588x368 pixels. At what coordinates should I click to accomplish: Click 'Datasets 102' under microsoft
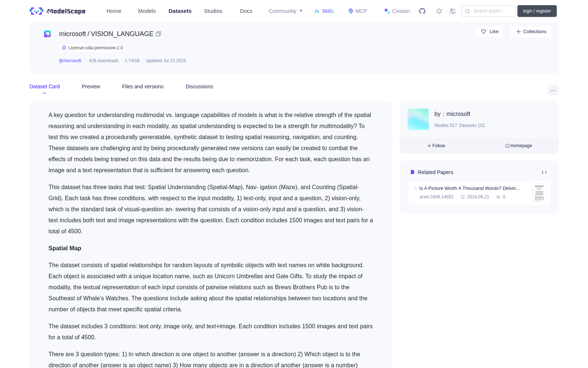tap(472, 125)
